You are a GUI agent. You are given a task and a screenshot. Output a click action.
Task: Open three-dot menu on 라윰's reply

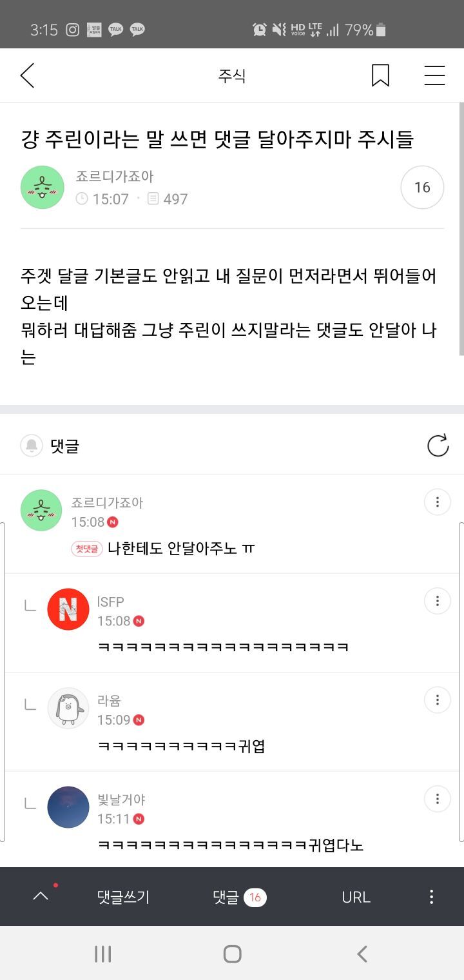click(437, 700)
